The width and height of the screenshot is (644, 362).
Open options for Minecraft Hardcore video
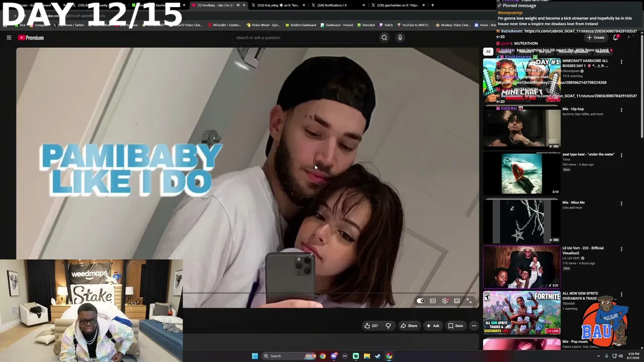tap(621, 62)
